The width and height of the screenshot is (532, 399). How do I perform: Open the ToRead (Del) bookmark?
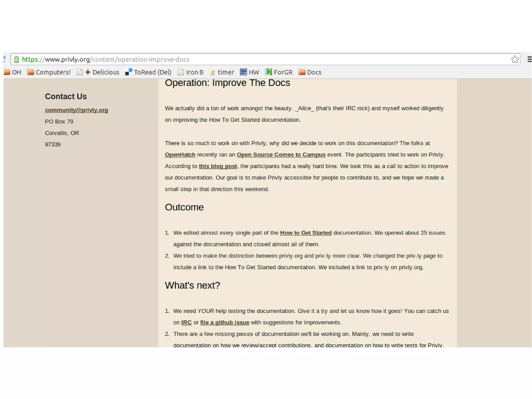click(148, 72)
